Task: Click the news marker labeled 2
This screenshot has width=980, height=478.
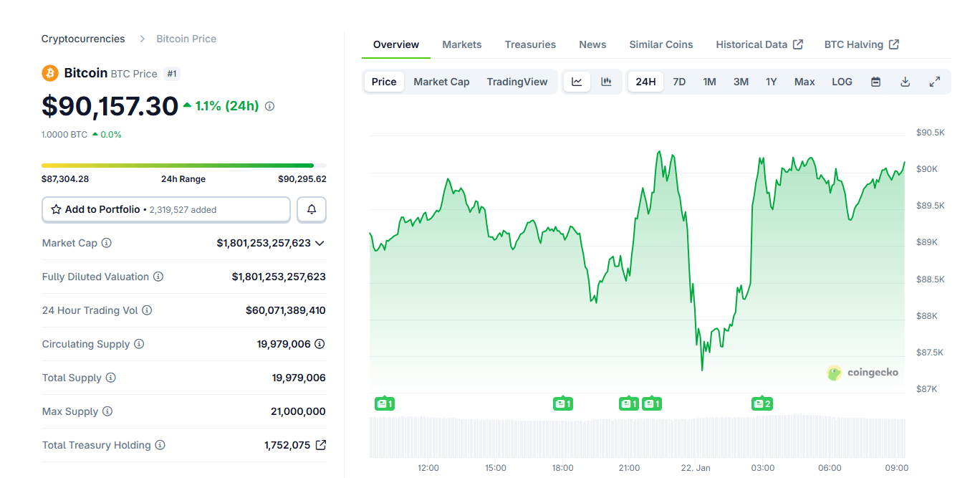Action: (x=762, y=404)
